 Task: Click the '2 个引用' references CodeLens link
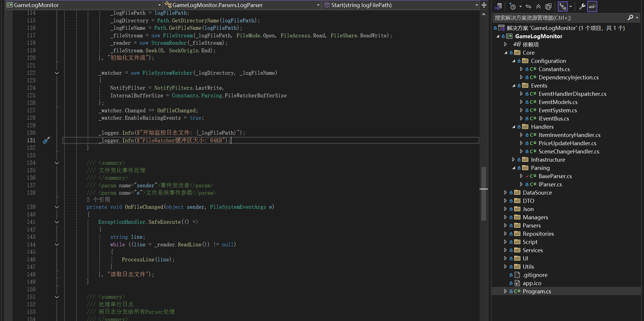(98, 200)
